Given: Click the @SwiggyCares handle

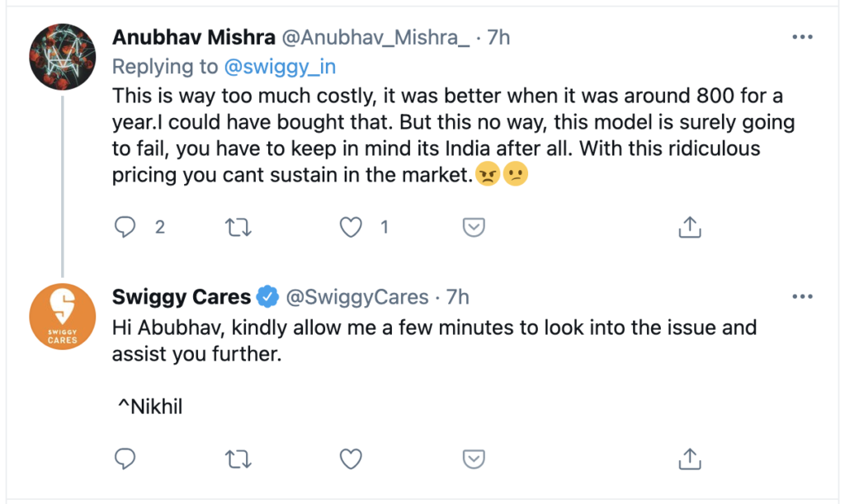Looking at the screenshot, I should coord(356,296).
